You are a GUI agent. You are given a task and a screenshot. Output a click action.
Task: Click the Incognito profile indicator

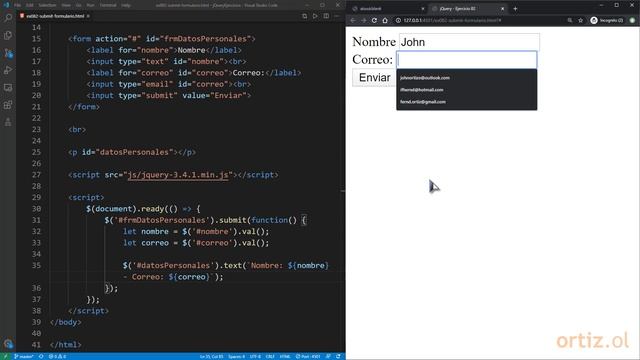[607, 20]
